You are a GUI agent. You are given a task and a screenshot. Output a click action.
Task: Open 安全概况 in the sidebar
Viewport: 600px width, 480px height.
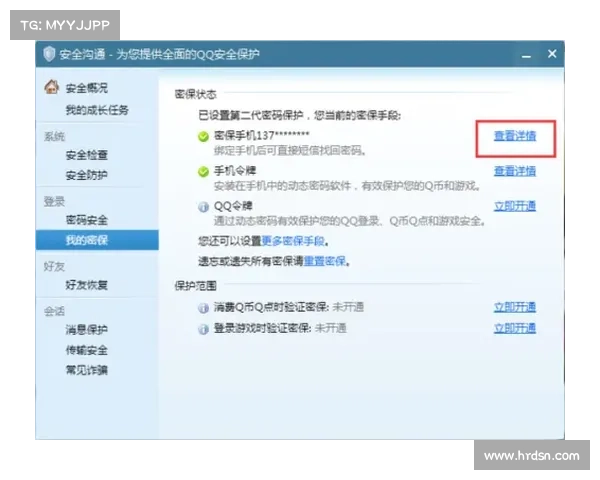click(x=86, y=88)
